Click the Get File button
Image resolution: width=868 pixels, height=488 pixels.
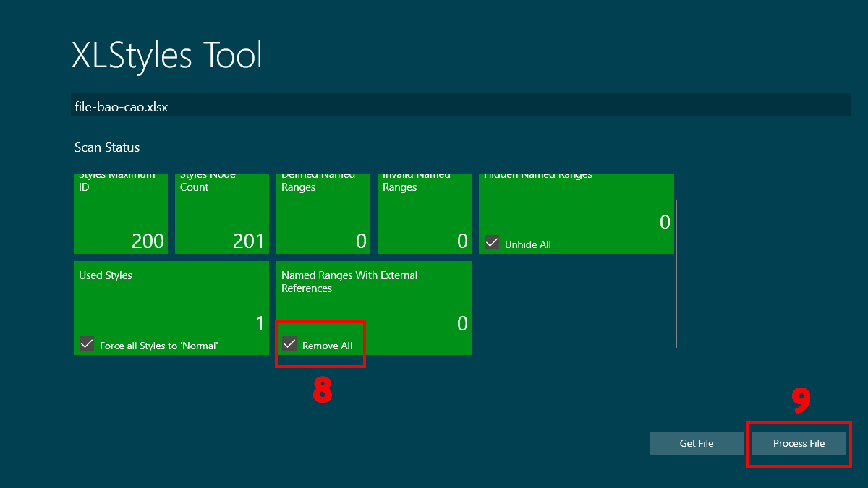point(696,443)
